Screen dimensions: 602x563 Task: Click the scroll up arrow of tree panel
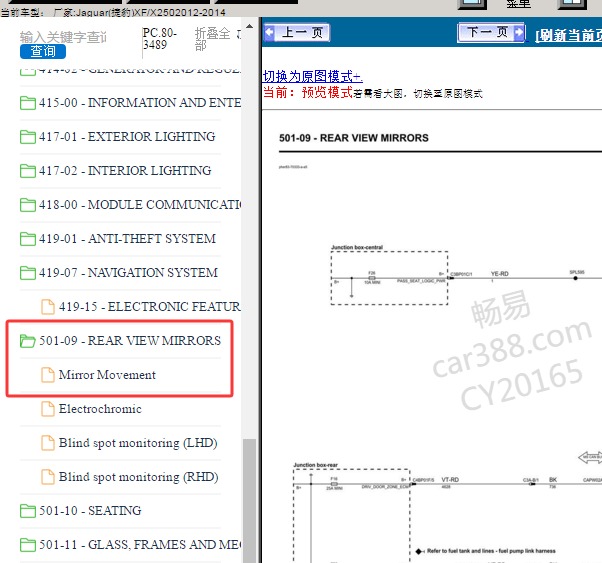250,26
